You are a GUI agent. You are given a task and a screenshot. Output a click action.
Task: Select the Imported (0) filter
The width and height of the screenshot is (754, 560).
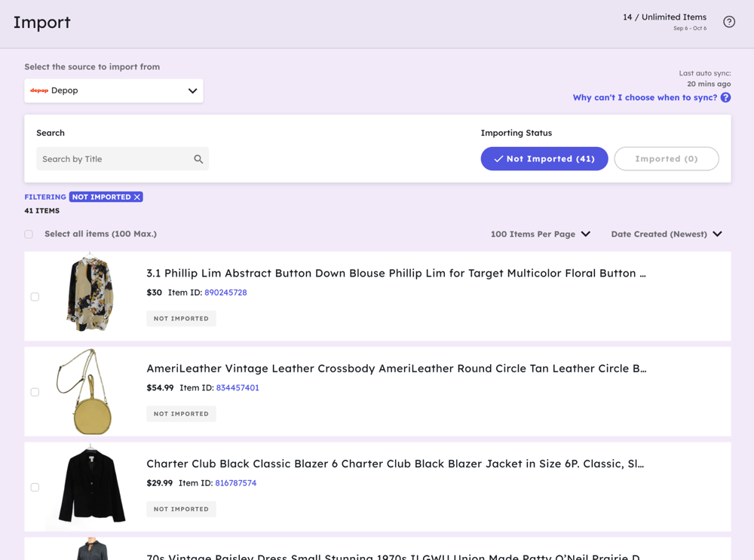pyautogui.click(x=667, y=158)
